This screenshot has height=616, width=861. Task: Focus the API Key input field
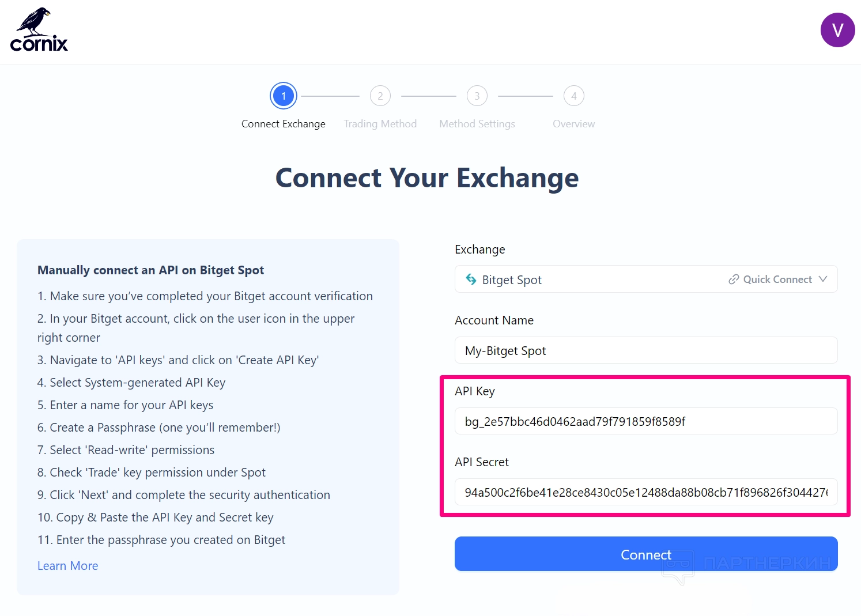[645, 421]
